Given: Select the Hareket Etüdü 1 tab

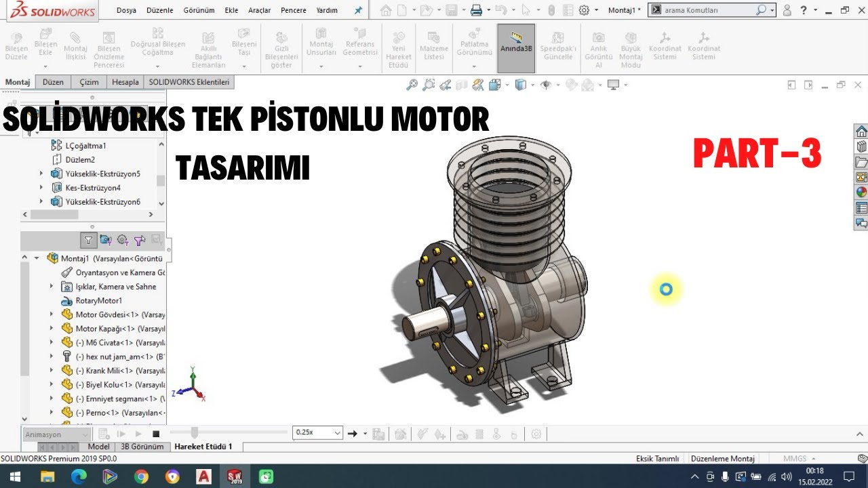Looking at the screenshot, I should pos(203,447).
